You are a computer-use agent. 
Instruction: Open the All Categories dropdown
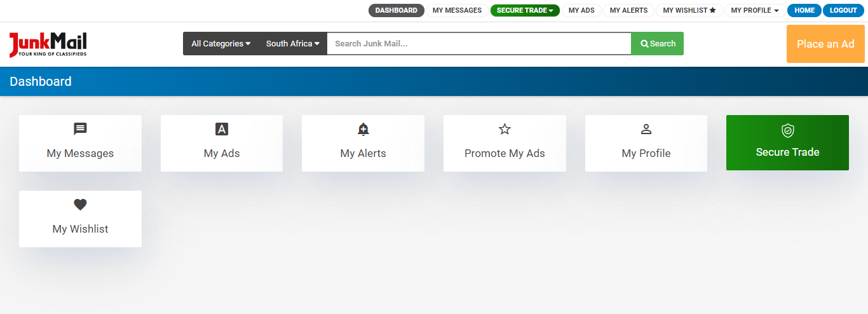pyautogui.click(x=221, y=44)
